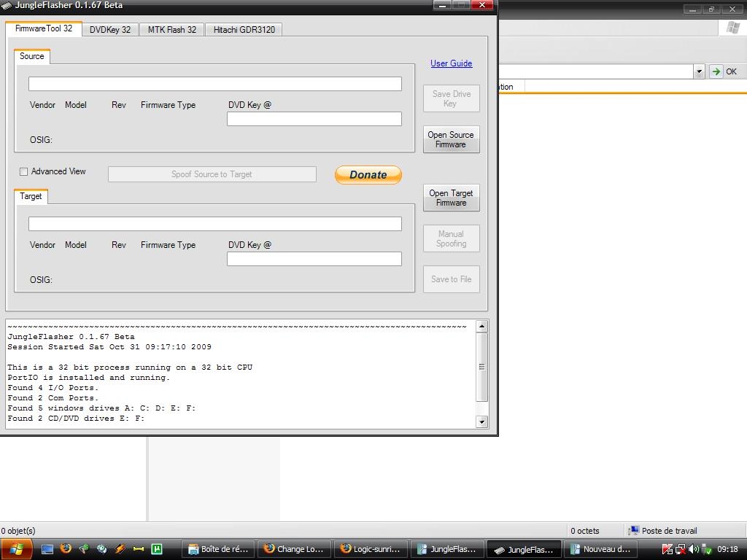
Task: Select the Source tab header
Action: click(x=32, y=56)
